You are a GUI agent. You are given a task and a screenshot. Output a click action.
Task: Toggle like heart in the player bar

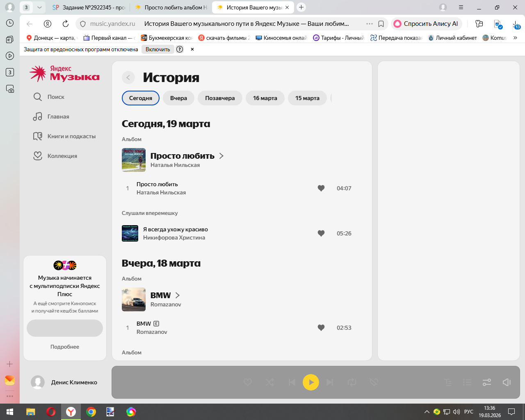click(248, 382)
